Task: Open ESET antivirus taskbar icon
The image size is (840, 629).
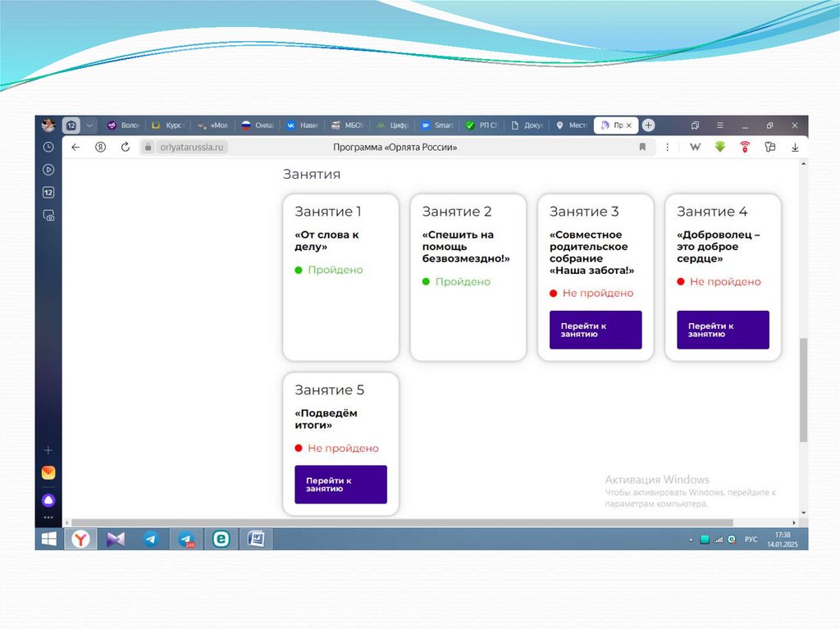Action: [221, 539]
